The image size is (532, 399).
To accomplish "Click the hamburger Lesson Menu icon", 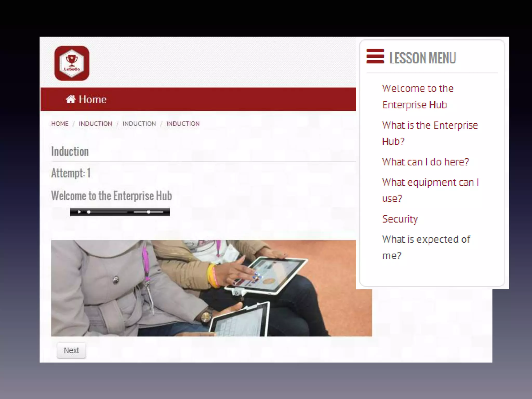I will [x=375, y=56].
